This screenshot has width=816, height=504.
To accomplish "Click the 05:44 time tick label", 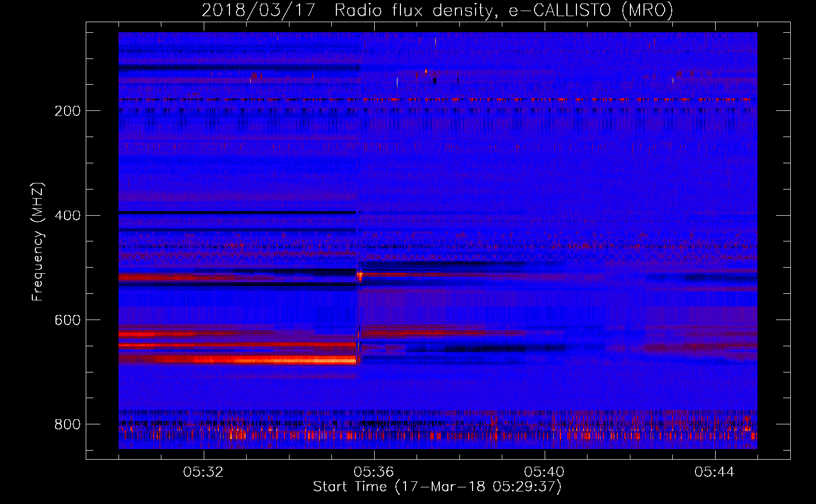I will (x=715, y=472).
